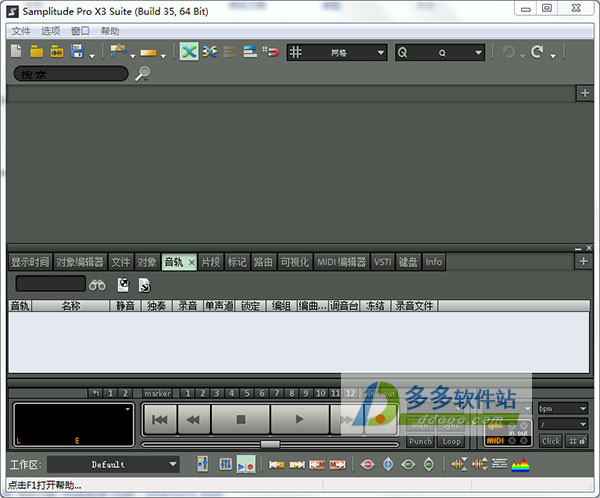Click the skip to start transport button
The image size is (600, 498).
[160, 420]
